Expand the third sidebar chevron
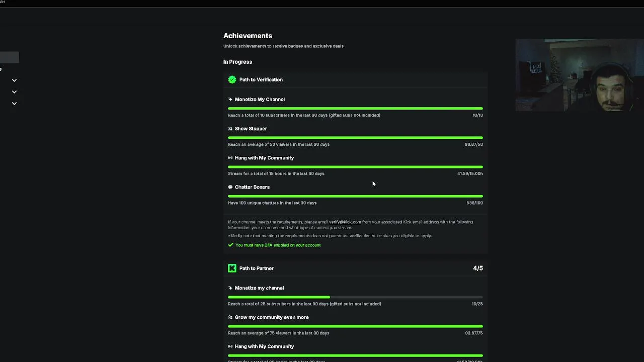Viewport: 644px width, 362px height. [x=14, y=104]
